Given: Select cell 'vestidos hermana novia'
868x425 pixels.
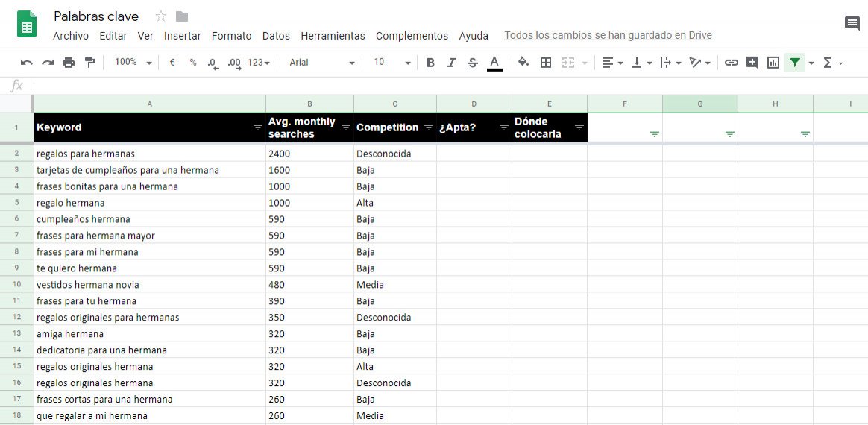Looking at the screenshot, I should 150,284.
